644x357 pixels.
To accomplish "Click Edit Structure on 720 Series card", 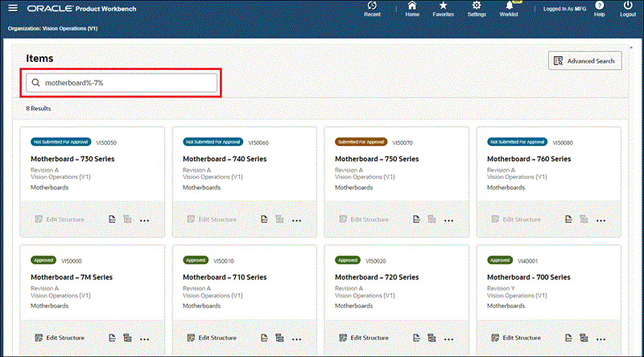I will [364, 338].
